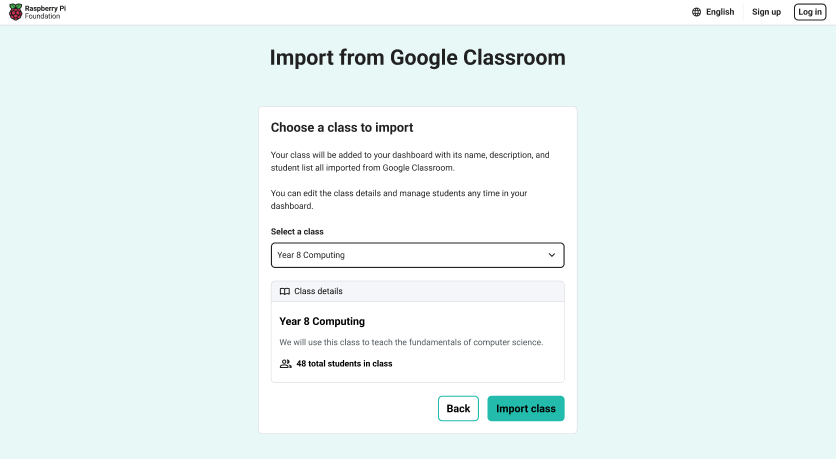Image resolution: width=836 pixels, height=459 pixels.
Task: Click the Class details header label
Action: (x=318, y=291)
